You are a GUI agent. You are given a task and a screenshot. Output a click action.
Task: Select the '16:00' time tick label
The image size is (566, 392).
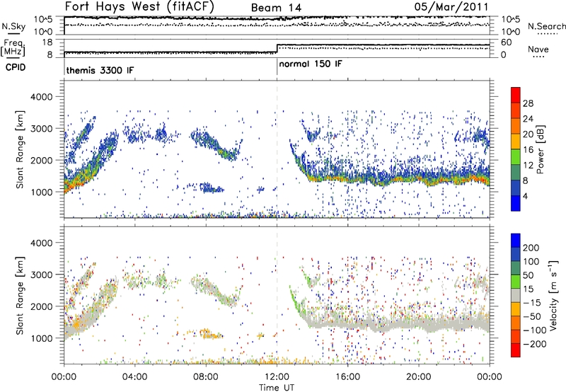347,377
